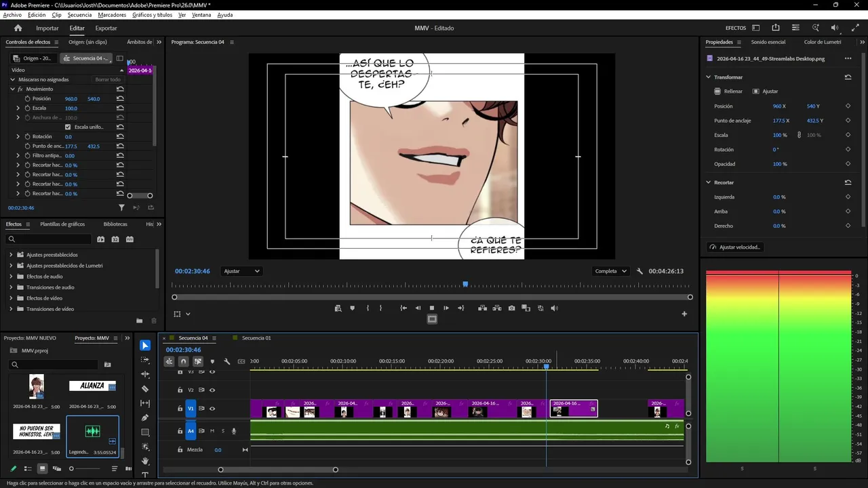Toggle Escala uniforme checkbox

[x=68, y=127]
